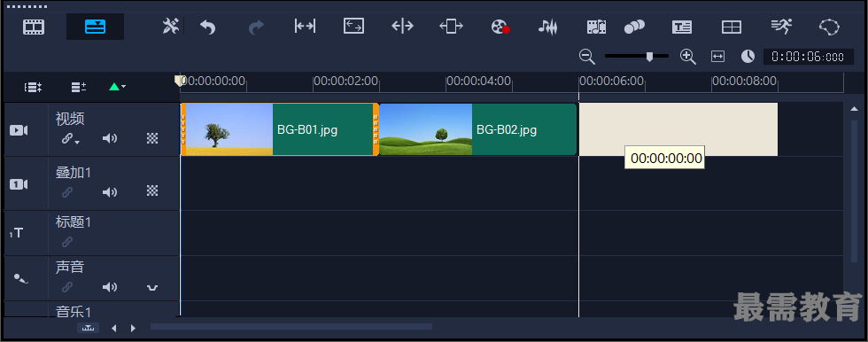The image size is (868, 342).
Task: Mute the 声音 track audio
Action: tap(110, 287)
